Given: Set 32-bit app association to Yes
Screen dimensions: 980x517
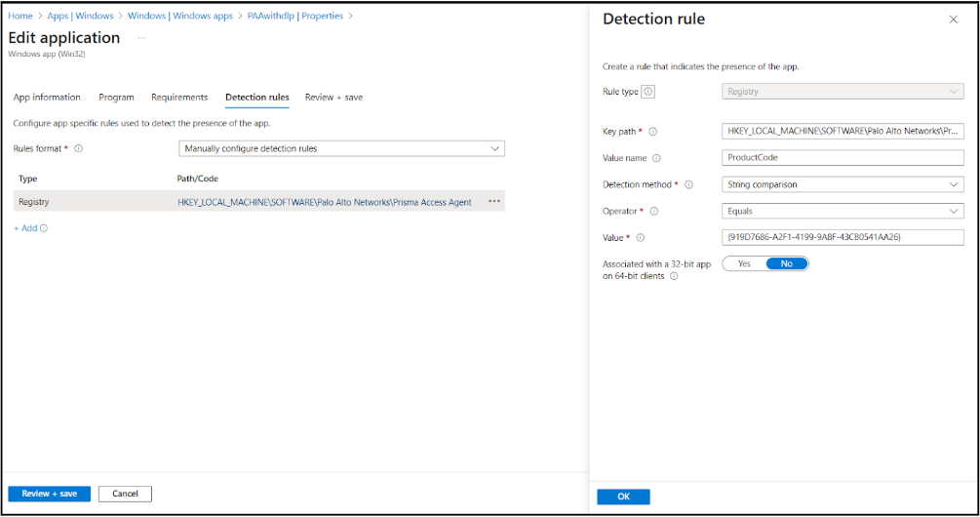Looking at the screenshot, I should 744,263.
